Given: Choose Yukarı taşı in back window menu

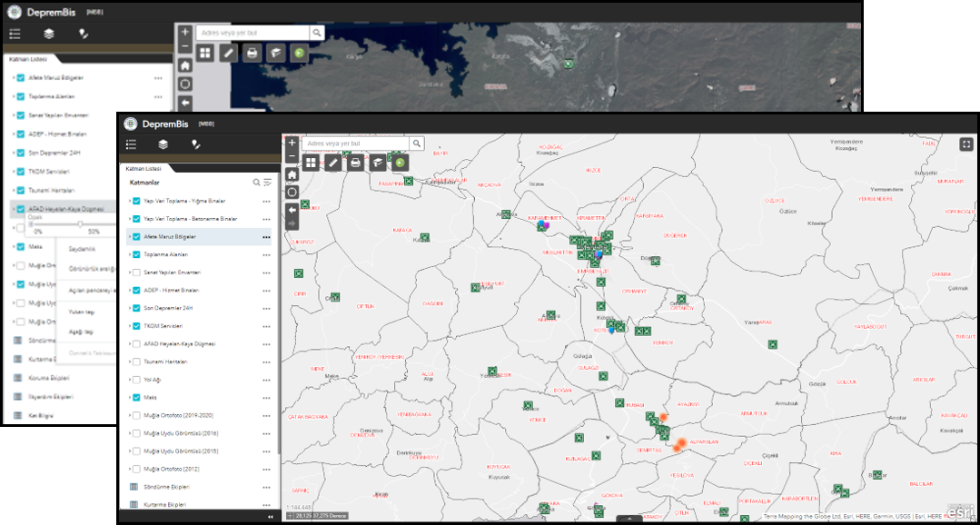Looking at the screenshot, I should click(x=81, y=312).
